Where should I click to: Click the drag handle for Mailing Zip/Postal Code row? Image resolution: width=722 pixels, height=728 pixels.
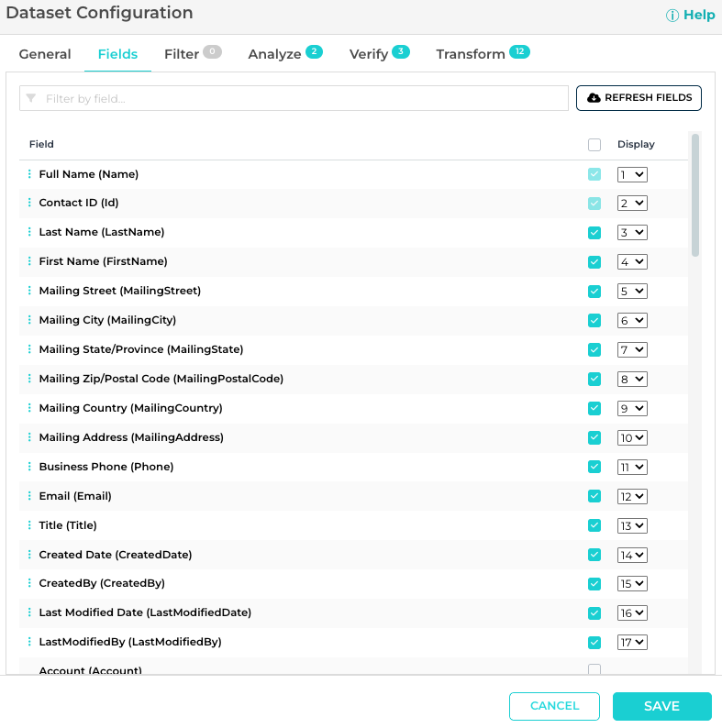click(x=29, y=379)
